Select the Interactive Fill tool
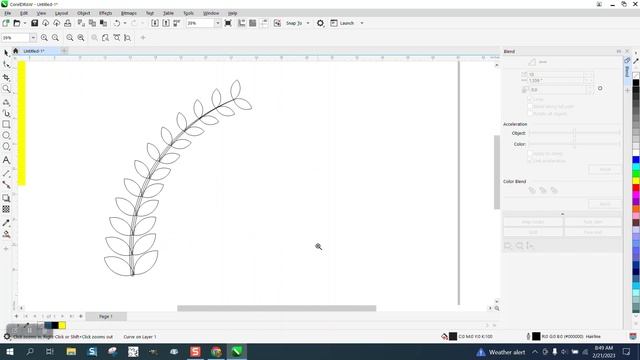The height and width of the screenshot is (360, 640). click(x=6, y=234)
